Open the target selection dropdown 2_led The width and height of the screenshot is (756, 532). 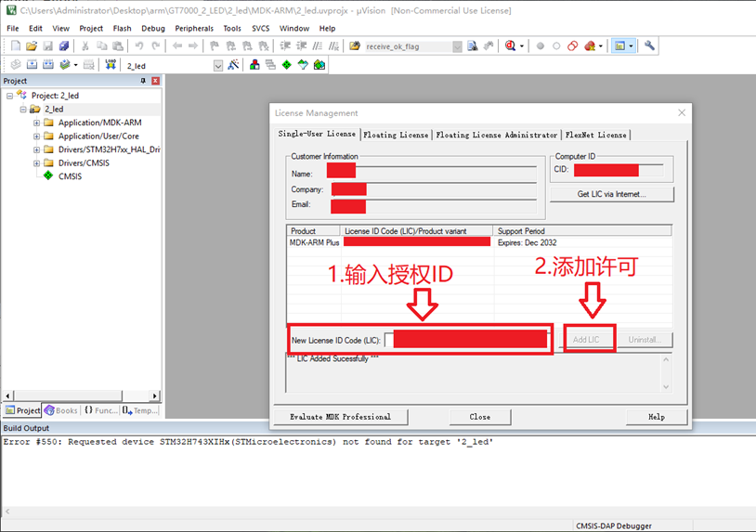click(x=218, y=66)
